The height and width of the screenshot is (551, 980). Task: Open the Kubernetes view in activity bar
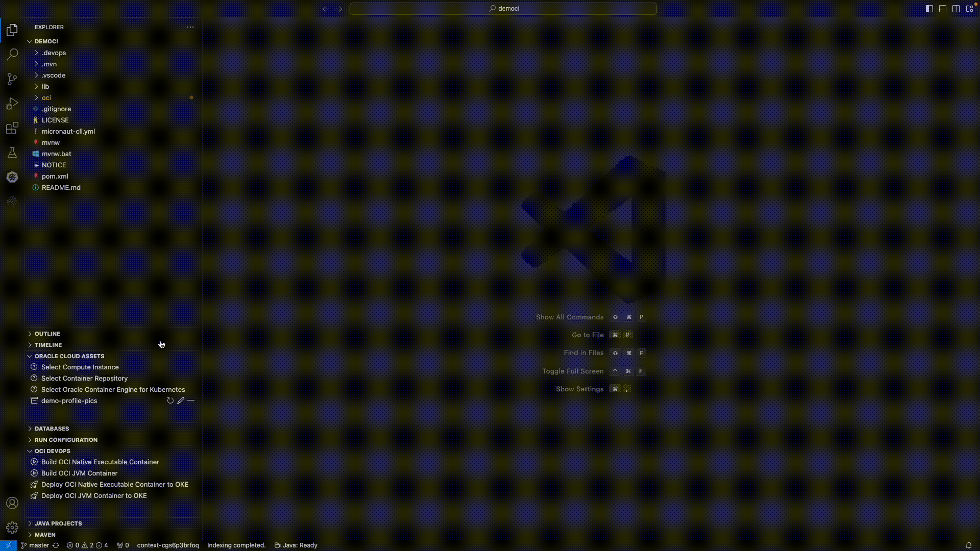pyautogui.click(x=12, y=177)
